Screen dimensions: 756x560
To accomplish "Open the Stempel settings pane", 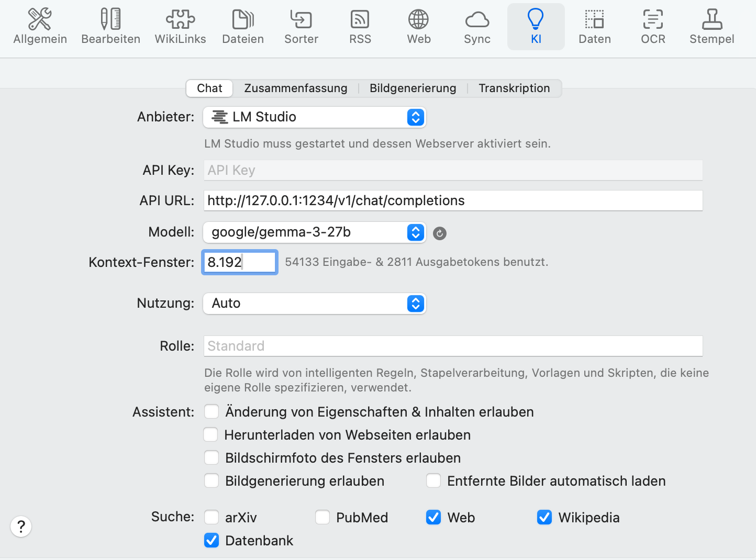I will point(711,27).
